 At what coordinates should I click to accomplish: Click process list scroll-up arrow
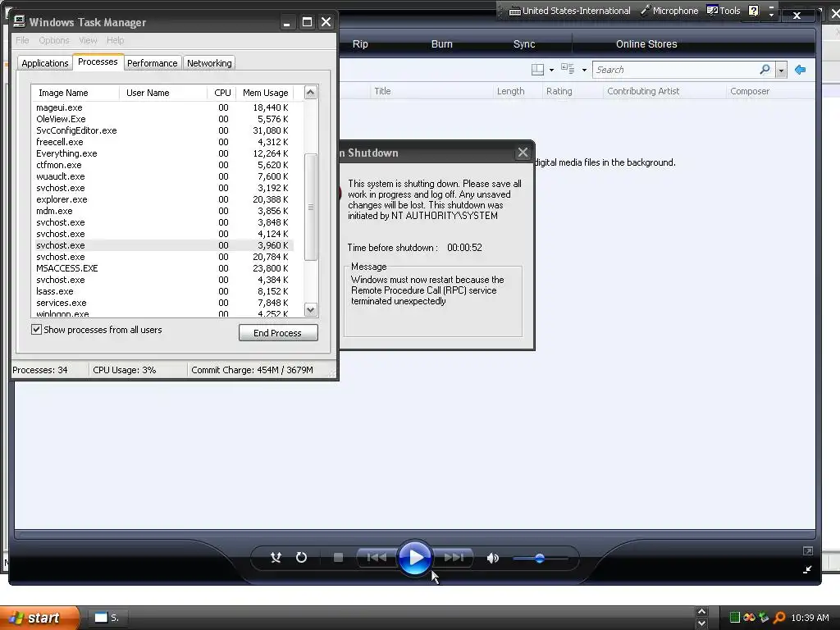(311, 93)
